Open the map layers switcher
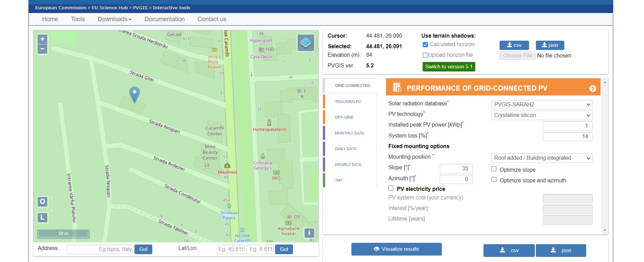The image size is (644, 262). 306,43
